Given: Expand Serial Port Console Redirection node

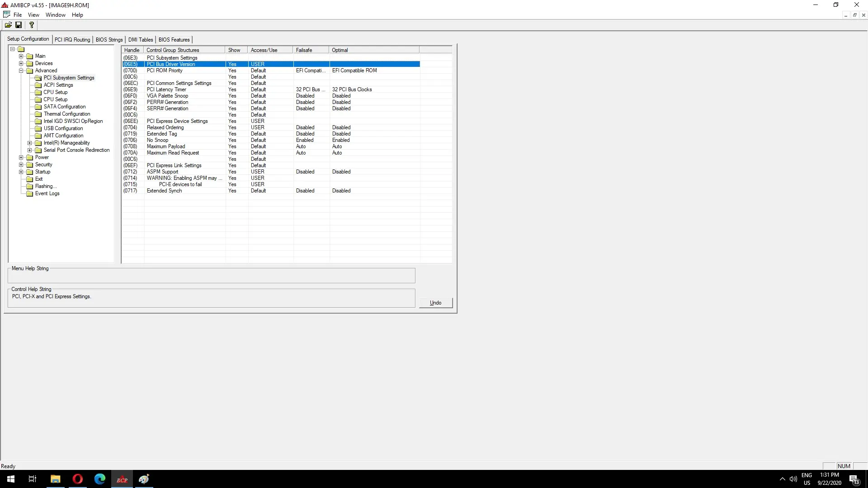Looking at the screenshot, I should (x=30, y=150).
